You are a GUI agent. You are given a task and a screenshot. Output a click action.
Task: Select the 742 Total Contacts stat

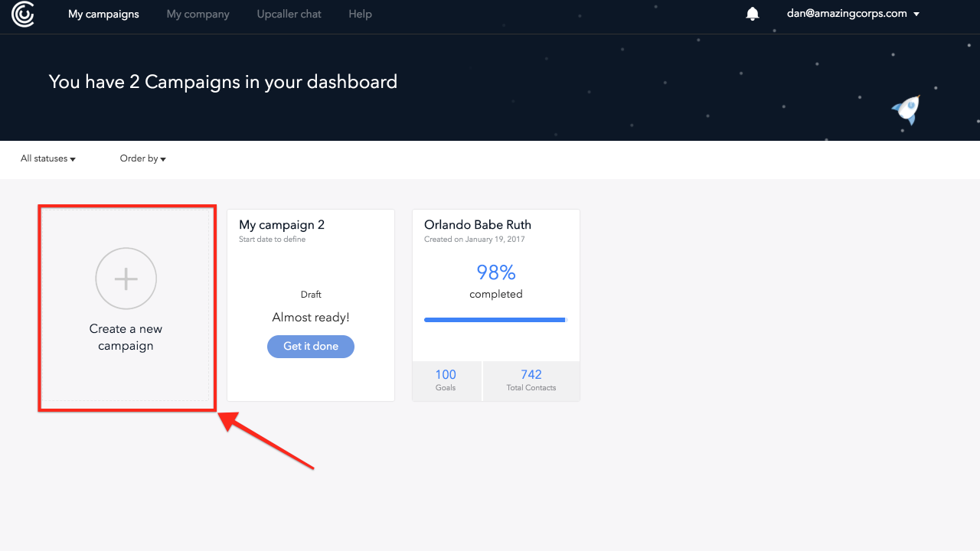click(x=531, y=380)
